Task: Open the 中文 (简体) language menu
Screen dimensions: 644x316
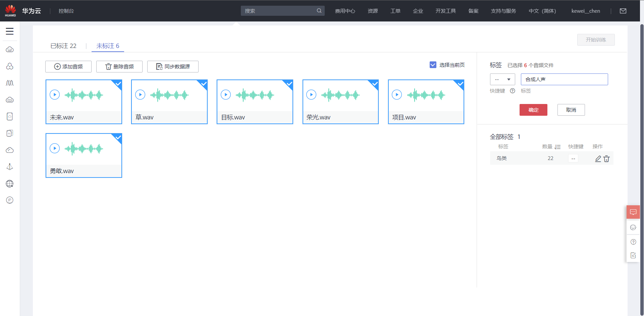Action: (542, 11)
